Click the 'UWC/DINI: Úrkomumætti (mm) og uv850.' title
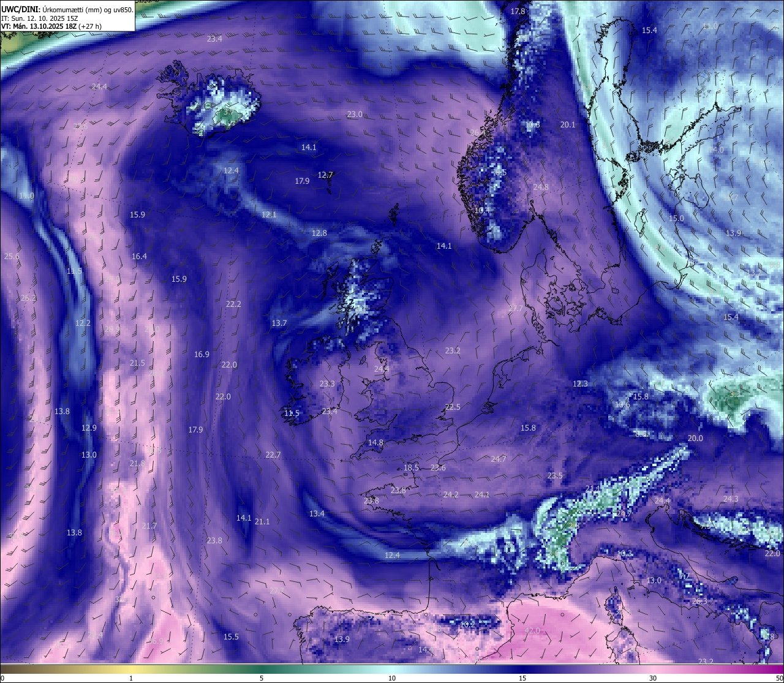 [67, 9]
